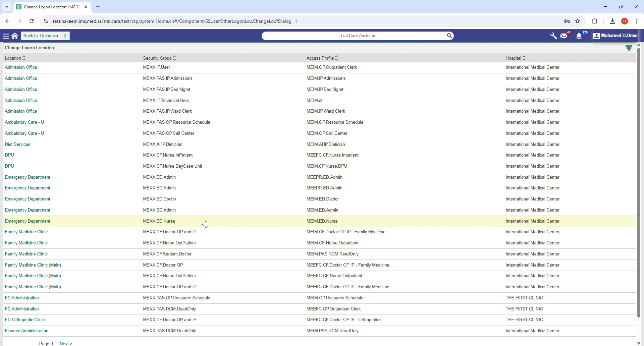
Task: Open Chrome's three-dot menu
Action: click(x=637, y=21)
